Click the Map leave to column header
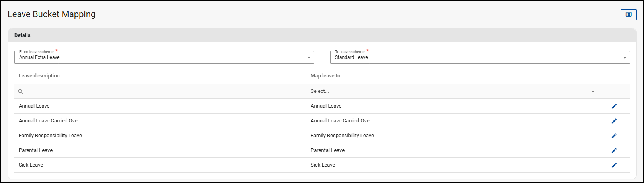 tap(325, 76)
